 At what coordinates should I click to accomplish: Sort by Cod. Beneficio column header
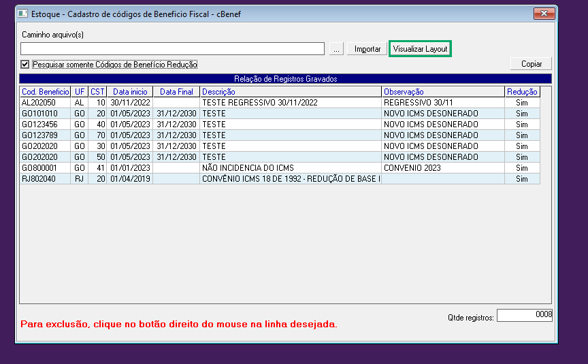coord(45,92)
